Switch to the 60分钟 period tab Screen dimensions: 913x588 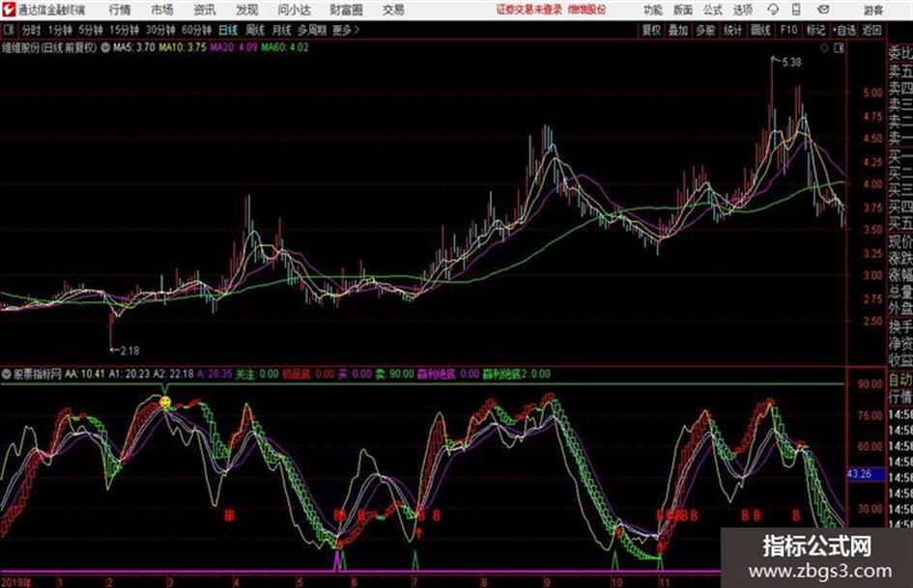click(x=197, y=30)
